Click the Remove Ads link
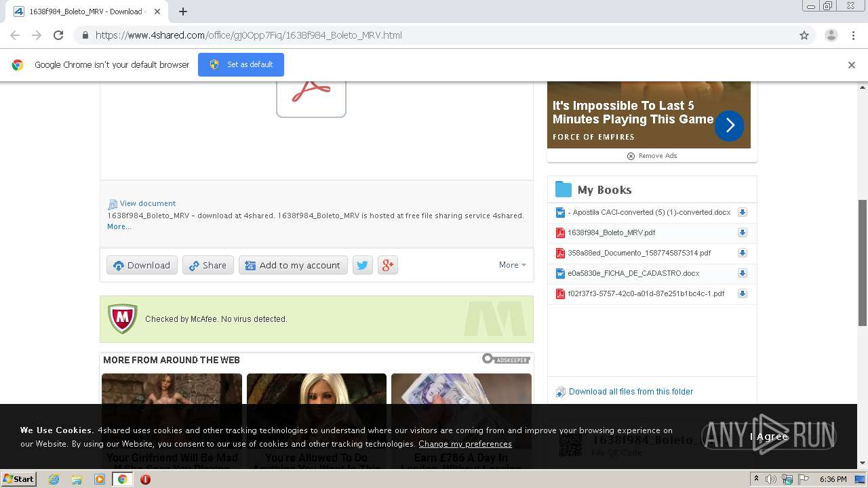 click(x=652, y=156)
